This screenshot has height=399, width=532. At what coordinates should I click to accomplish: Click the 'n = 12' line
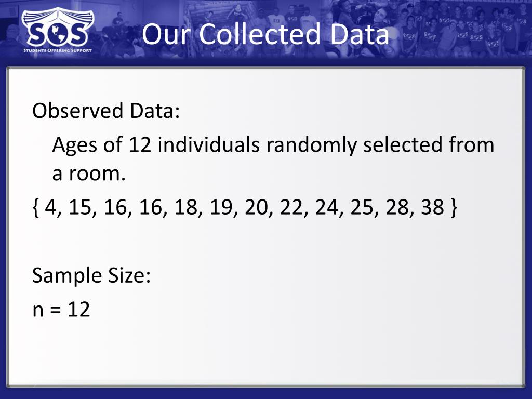(x=61, y=310)
